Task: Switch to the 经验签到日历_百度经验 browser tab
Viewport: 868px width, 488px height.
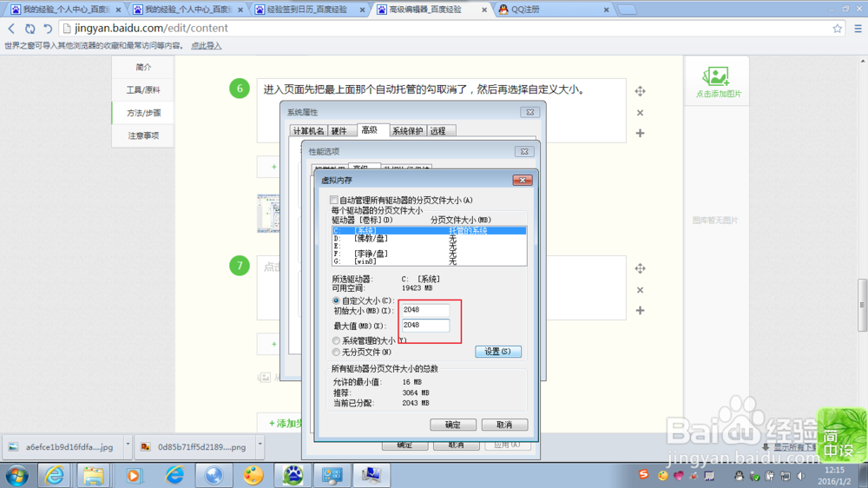Action: [309, 10]
